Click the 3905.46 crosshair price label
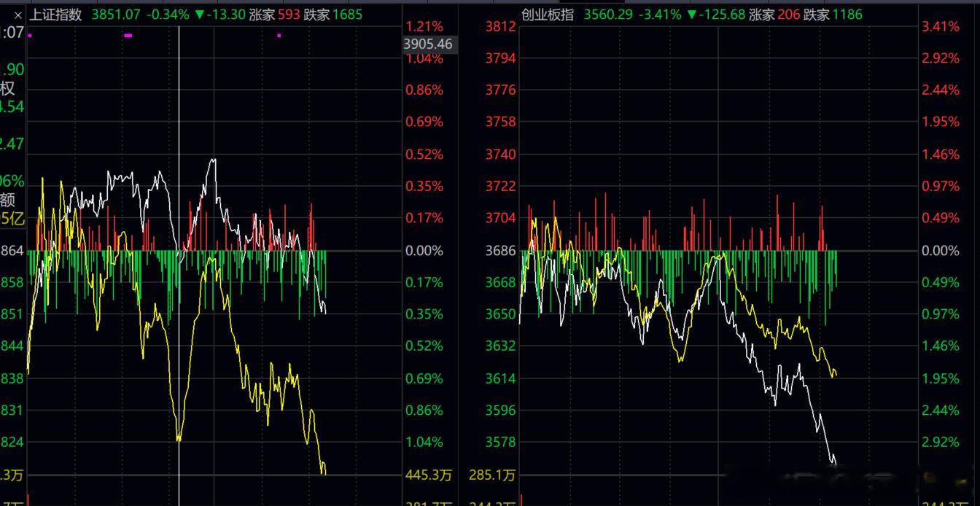 [x=428, y=44]
